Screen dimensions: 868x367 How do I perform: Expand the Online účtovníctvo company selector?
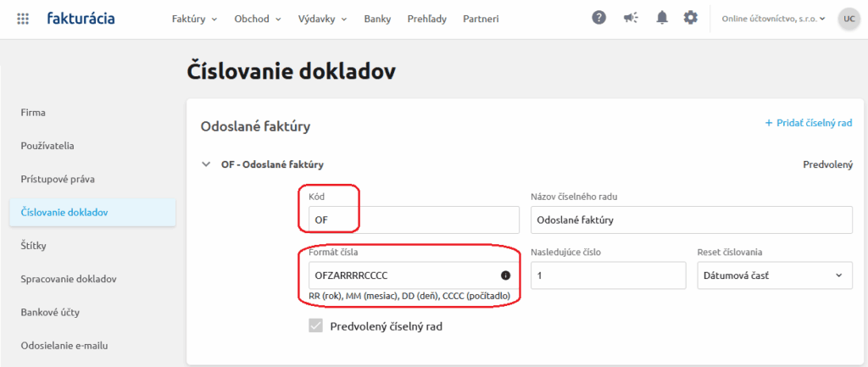(x=773, y=19)
